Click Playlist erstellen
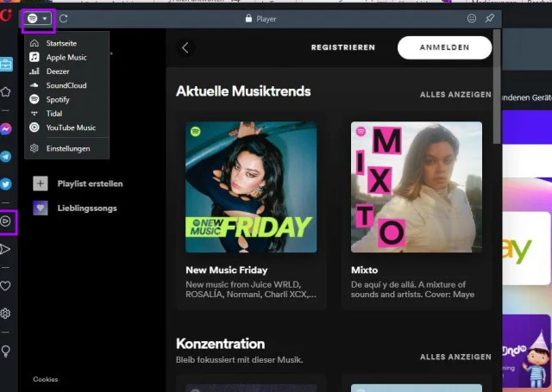This screenshot has width=552, height=392. pyautogui.click(x=90, y=184)
